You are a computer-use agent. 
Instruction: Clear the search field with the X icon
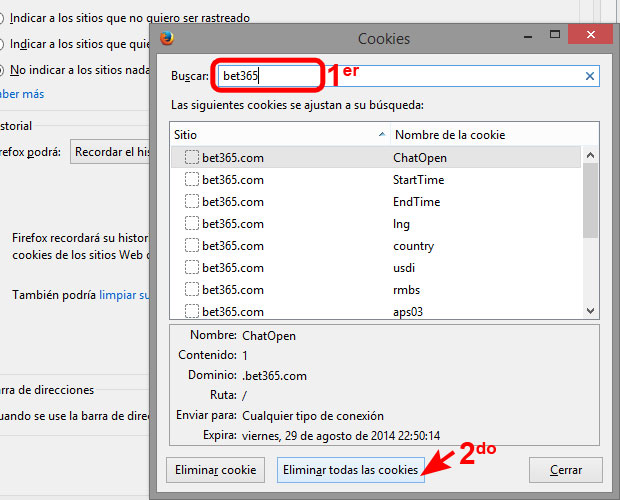tap(590, 76)
